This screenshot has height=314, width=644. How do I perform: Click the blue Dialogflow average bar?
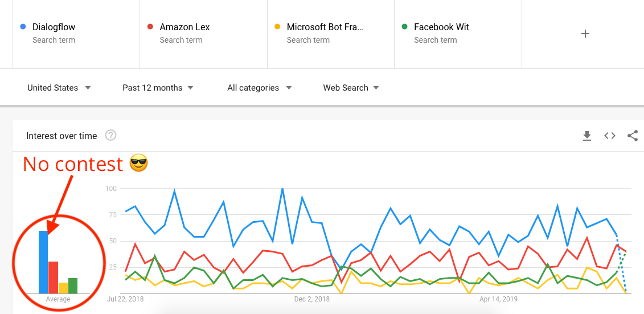coord(43,262)
